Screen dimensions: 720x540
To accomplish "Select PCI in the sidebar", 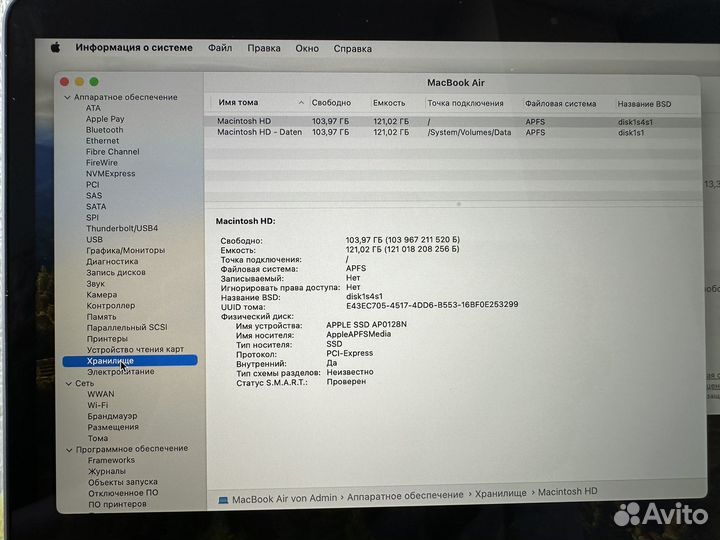I will click(92, 185).
